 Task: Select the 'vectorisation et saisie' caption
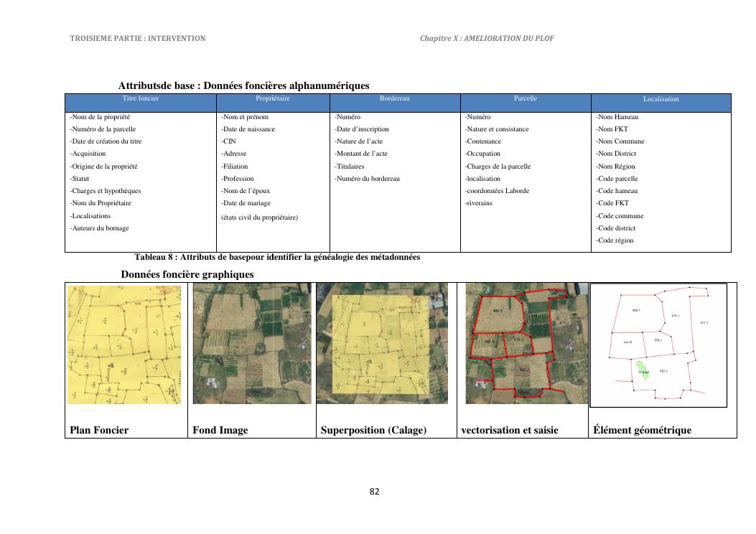tap(510, 430)
